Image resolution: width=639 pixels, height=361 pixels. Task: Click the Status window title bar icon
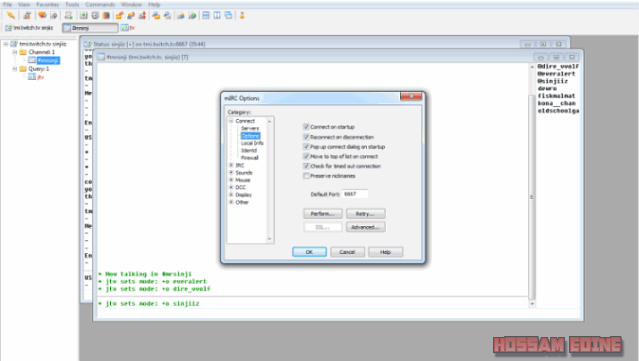pyautogui.click(x=88, y=44)
